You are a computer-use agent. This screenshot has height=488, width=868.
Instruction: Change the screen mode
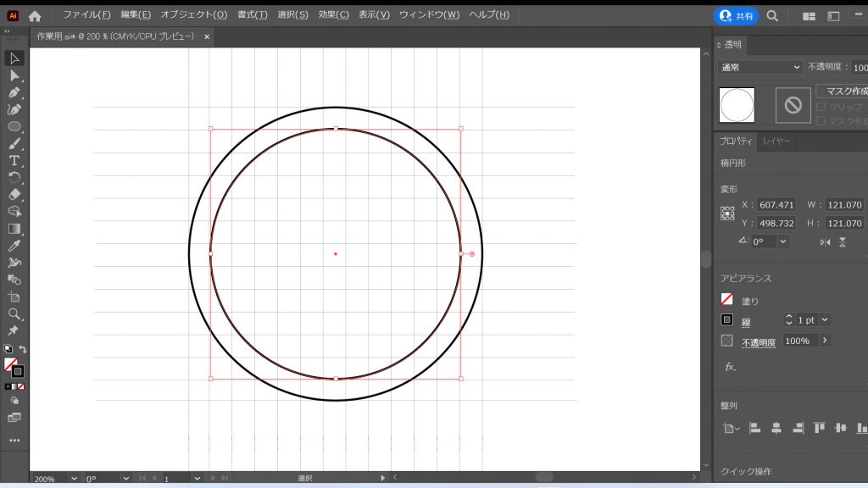(14, 418)
